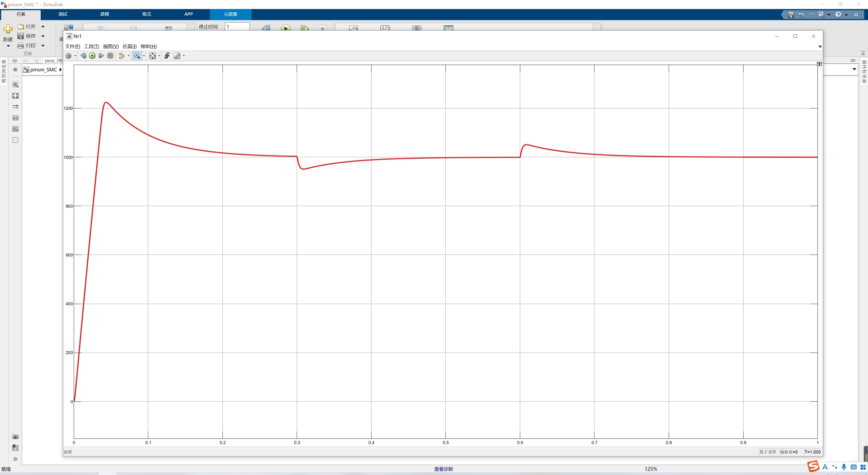
Task: Open 文件(F) menu in scope window
Action: click(x=72, y=47)
